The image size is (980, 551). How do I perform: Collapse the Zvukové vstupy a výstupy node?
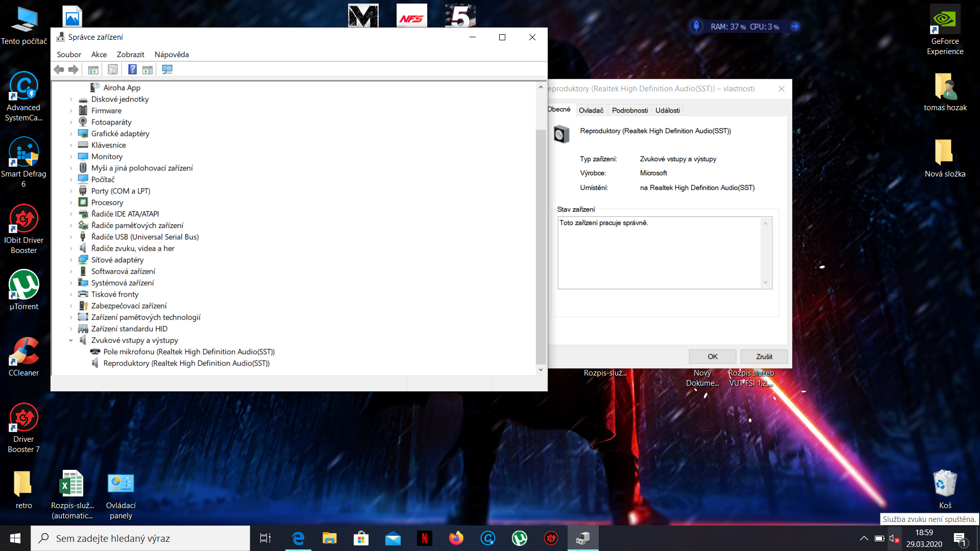pyautogui.click(x=71, y=340)
